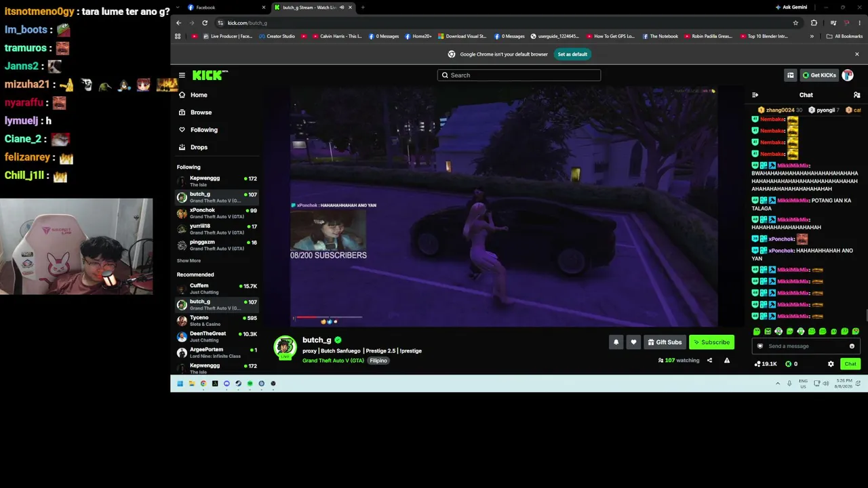This screenshot has height=488, width=868.
Task: Click the green Subscribe button
Action: click(711, 342)
